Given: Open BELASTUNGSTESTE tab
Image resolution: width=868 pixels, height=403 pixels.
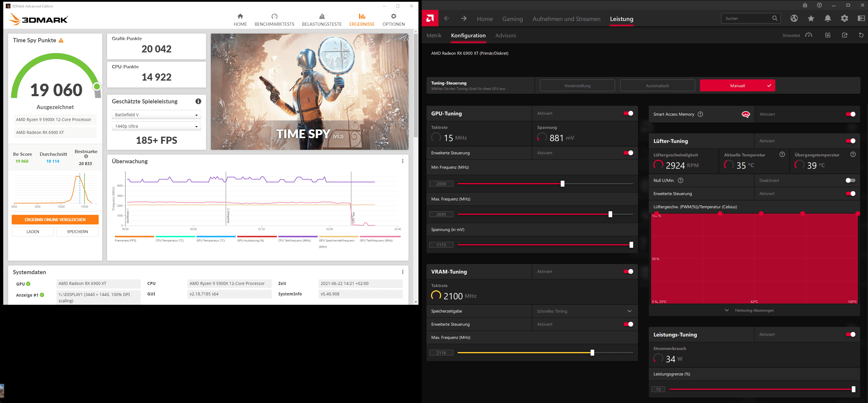Looking at the screenshot, I should (x=322, y=20).
